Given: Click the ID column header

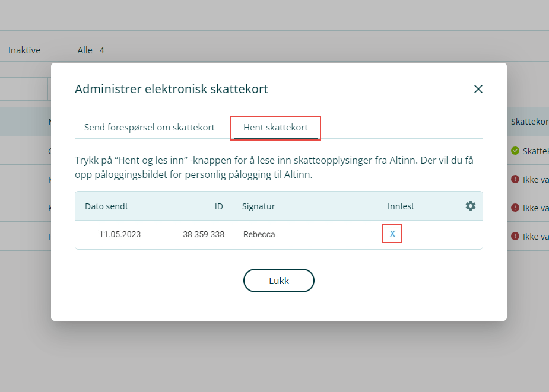Looking at the screenshot, I should pyautogui.click(x=218, y=206).
